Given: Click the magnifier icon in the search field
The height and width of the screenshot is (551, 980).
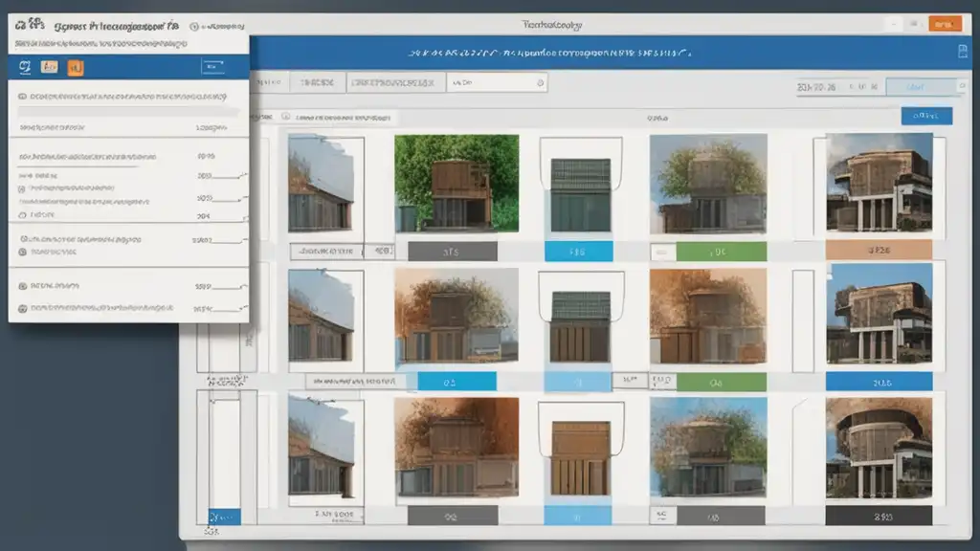Looking at the screenshot, I should click(x=542, y=83).
